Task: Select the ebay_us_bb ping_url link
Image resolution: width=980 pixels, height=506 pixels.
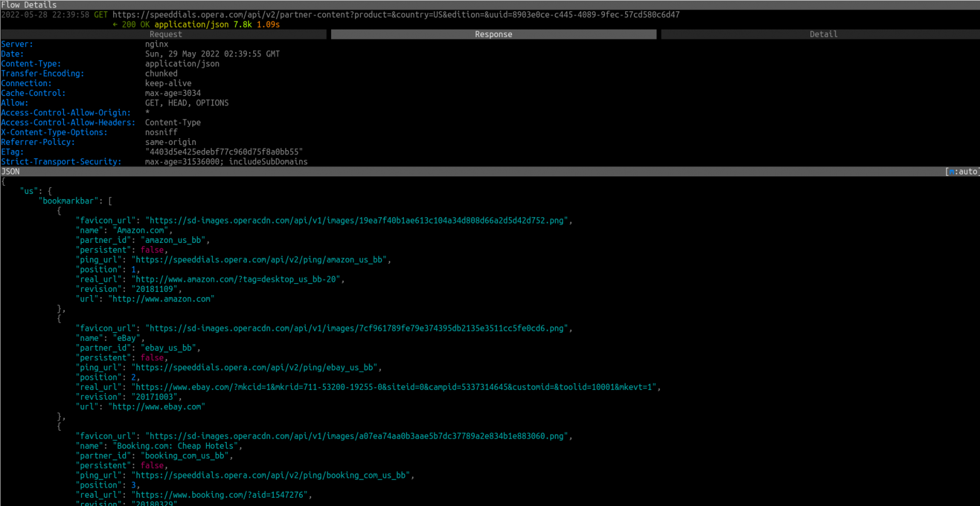Action: coord(256,367)
